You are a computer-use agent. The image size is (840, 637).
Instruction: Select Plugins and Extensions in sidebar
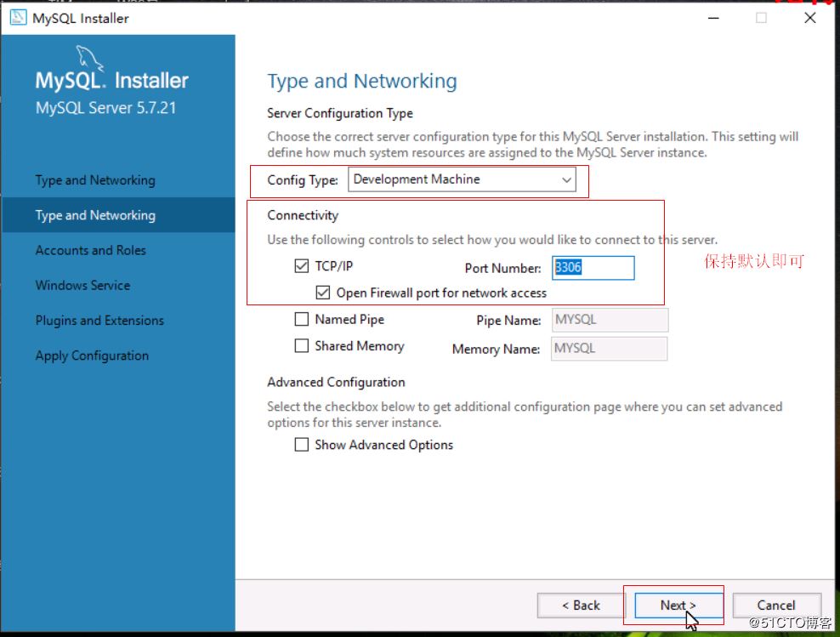[99, 321]
